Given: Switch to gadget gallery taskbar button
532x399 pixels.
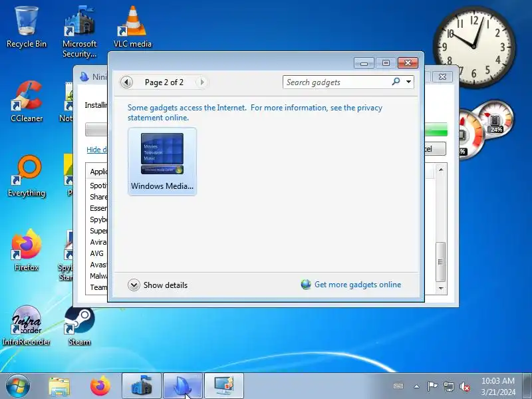Looking at the screenshot, I should click(224, 386).
